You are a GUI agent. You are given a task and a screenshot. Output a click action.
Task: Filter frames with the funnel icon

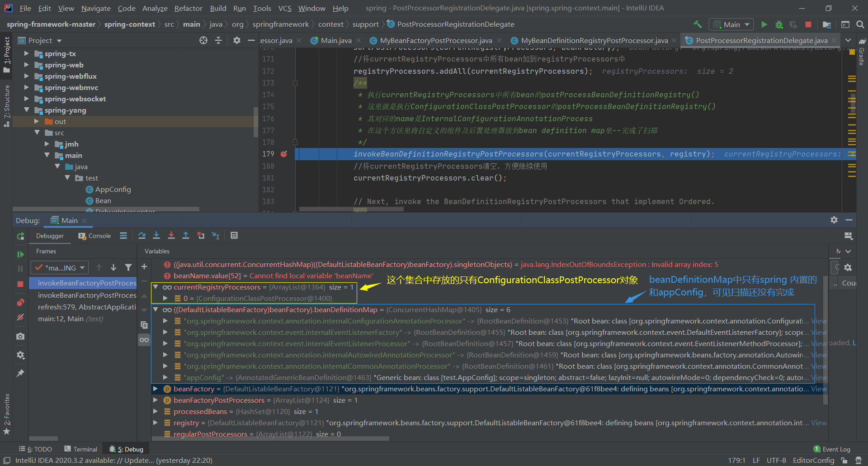pos(128,267)
